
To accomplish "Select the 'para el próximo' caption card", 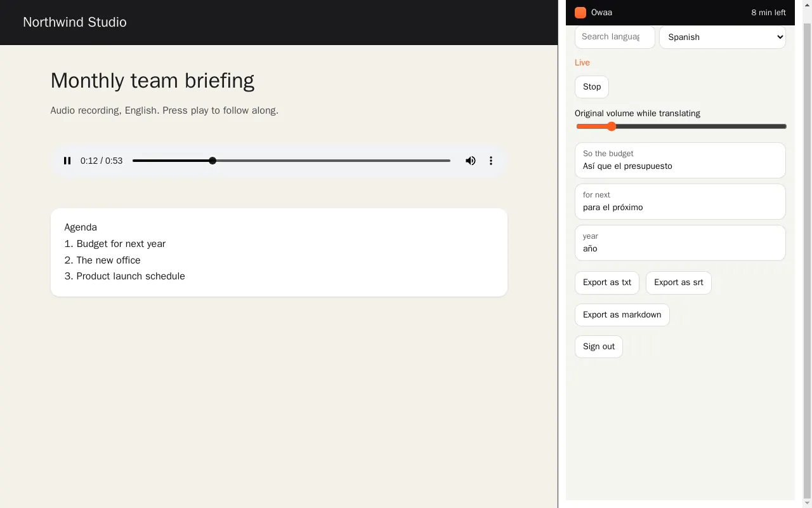I will pyautogui.click(x=680, y=201).
